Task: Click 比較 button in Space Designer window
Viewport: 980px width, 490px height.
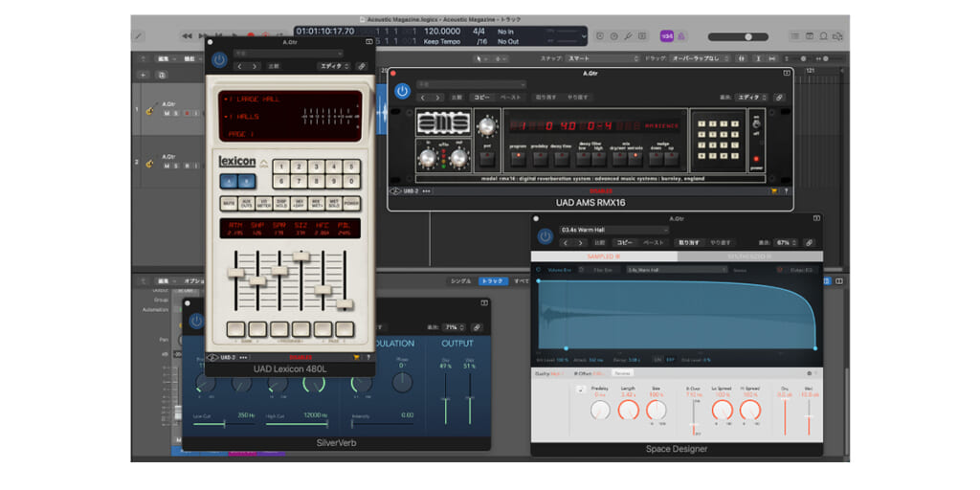Action: tap(599, 242)
